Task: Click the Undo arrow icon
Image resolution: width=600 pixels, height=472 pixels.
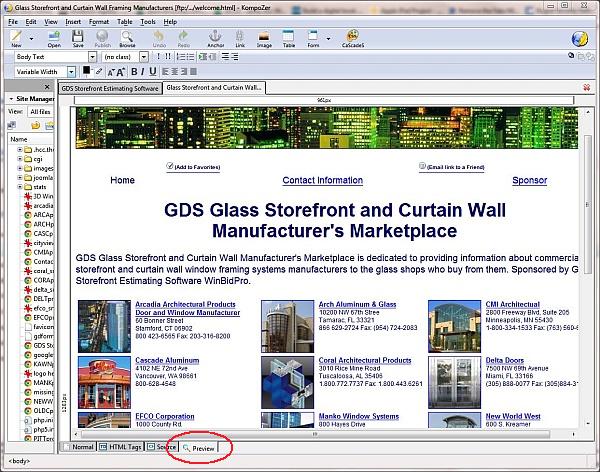Action: point(159,39)
